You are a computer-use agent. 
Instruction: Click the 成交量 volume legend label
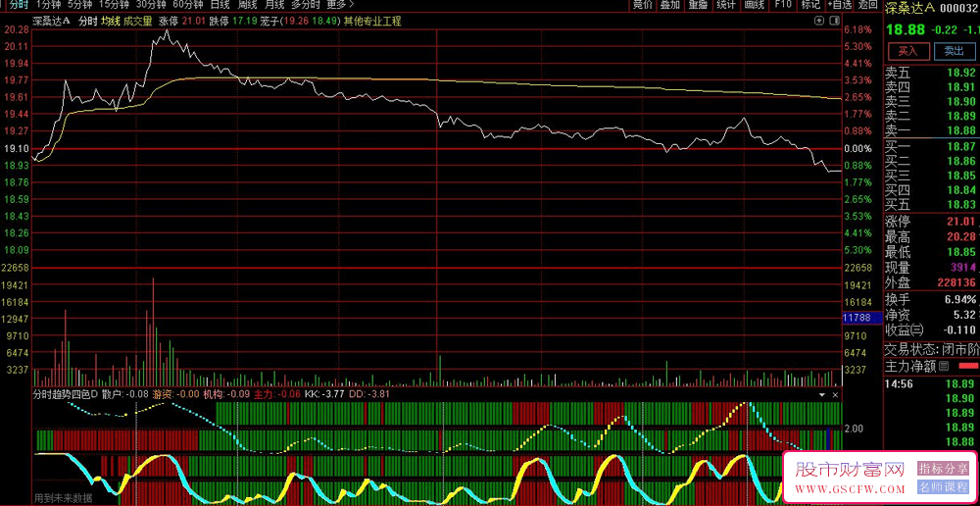137,21
